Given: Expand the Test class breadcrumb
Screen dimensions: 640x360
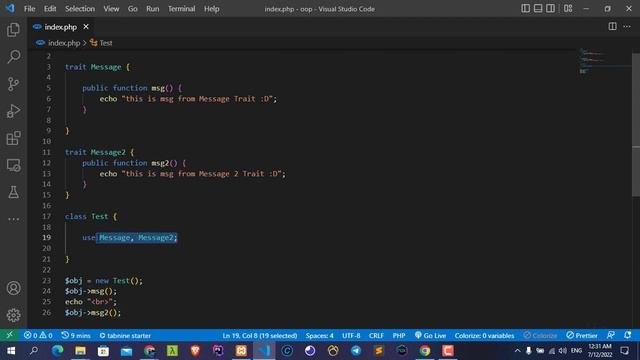Looking at the screenshot, I should 101,43.
